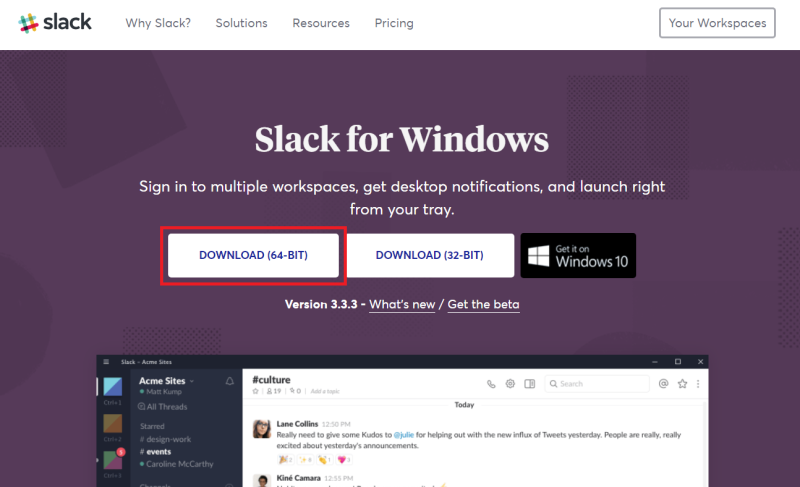Click the Your Workspaces button
The height and width of the screenshot is (487, 800).
(717, 23)
